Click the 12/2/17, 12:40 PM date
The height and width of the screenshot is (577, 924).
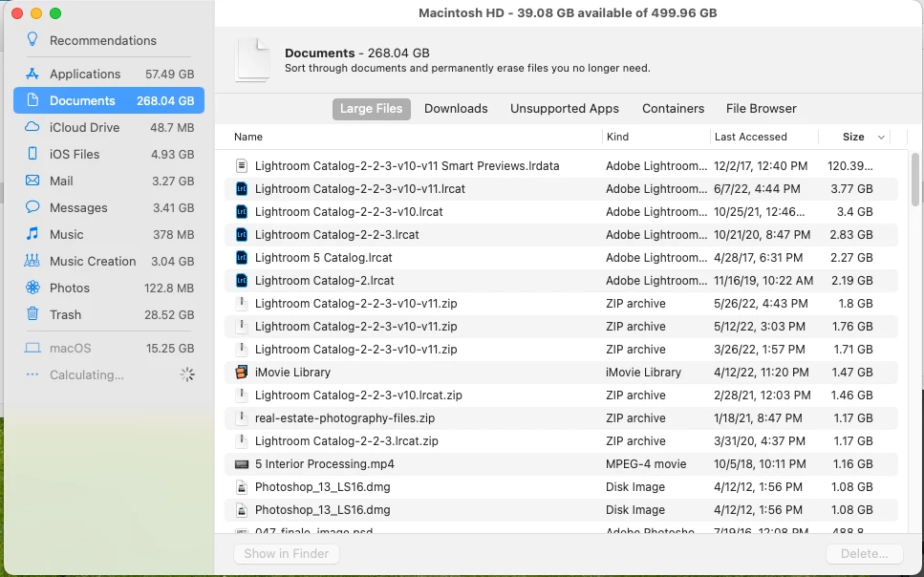pyautogui.click(x=761, y=166)
